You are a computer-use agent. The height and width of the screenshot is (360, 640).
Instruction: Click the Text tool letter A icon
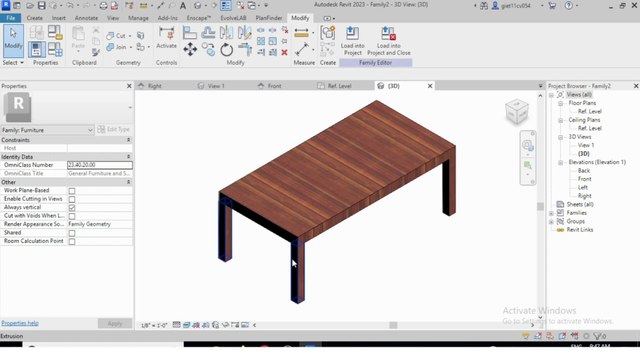pos(183,6)
